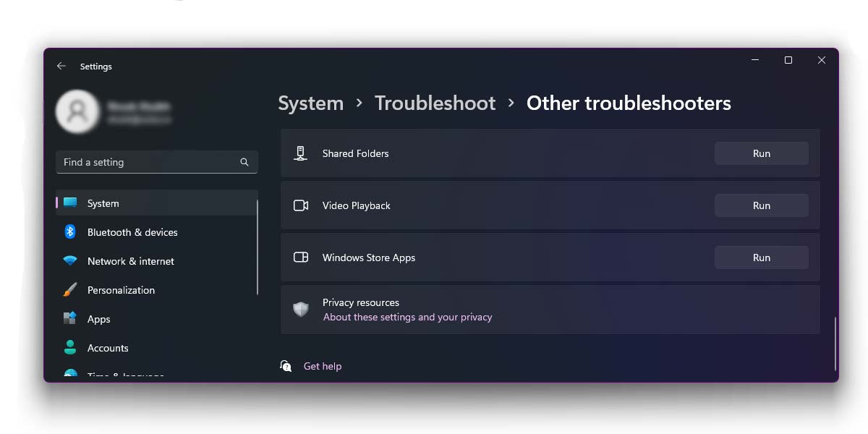The width and height of the screenshot is (868, 434).
Task: Click the Video Playback label text
Action: pyautogui.click(x=357, y=205)
